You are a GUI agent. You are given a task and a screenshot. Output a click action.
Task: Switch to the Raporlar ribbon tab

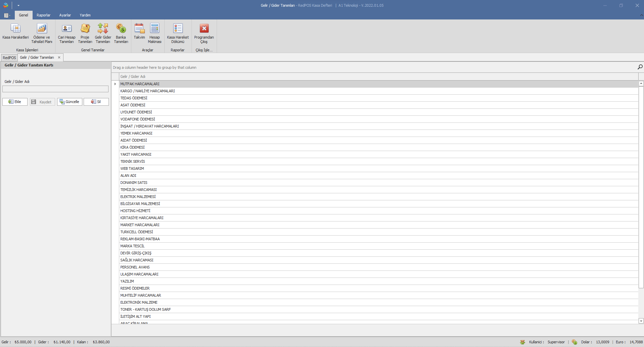pyautogui.click(x=43, y=15)
